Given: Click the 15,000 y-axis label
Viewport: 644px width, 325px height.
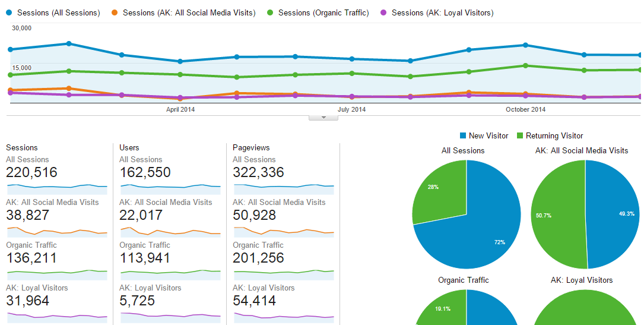Looking at the screenshot, I should click(x=21, y=68).
